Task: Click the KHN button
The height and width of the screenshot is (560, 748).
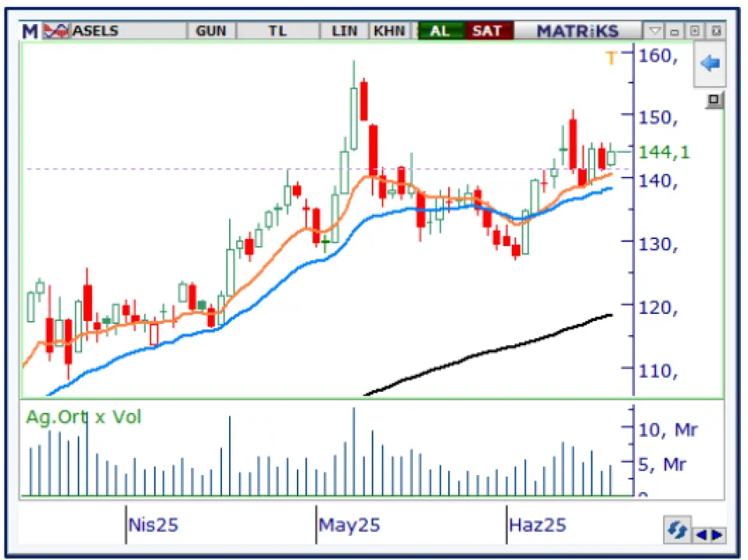Action: point(390,31)
